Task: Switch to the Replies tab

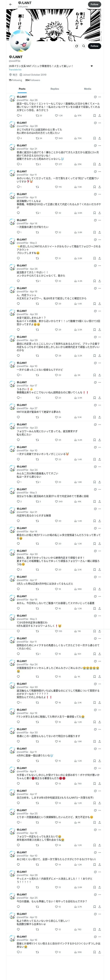Action: pyautogui.click(x=55, y=89)
